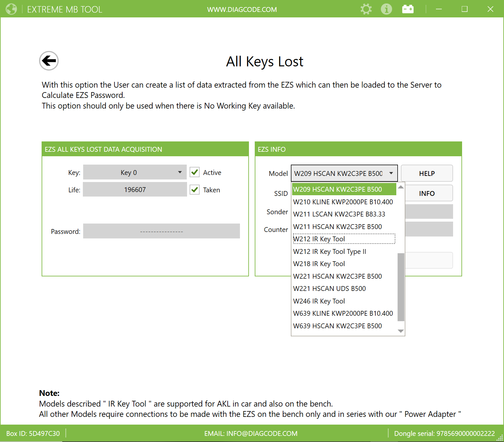This screenshot has width=504, height=442.
Task: Open the settings gear icon
Action: coord(366,9)
